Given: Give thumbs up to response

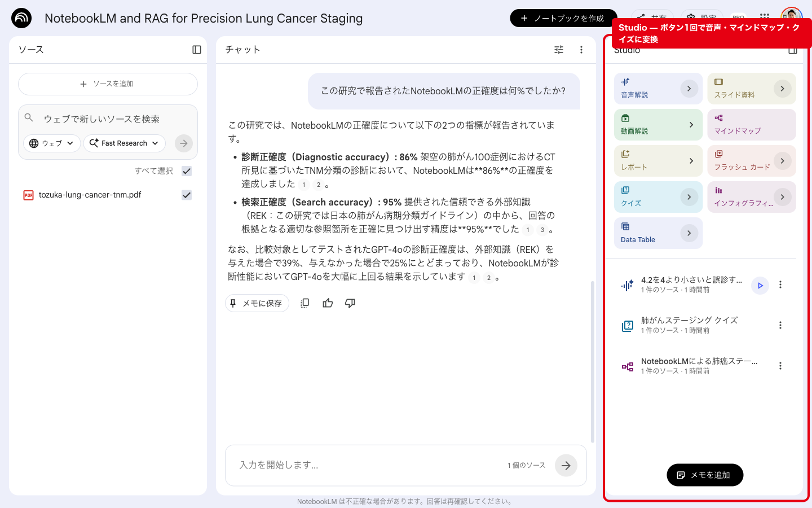Looking at the screenshot, I should click(x=328, y=303).
